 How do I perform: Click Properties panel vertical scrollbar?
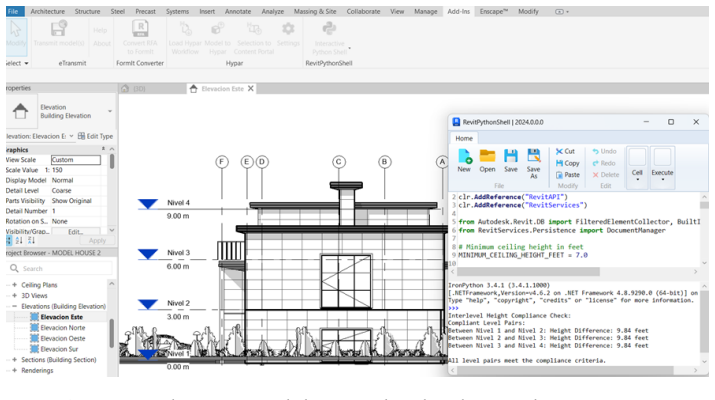[112, 161]
